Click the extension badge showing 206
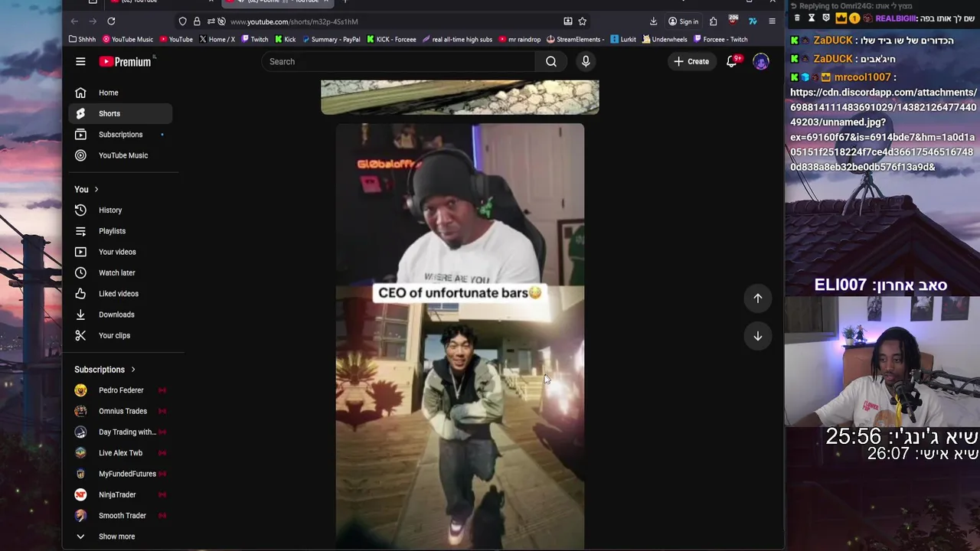Image resolution: width=980 pixels, height=551 pixels. (x=733, y=21)
